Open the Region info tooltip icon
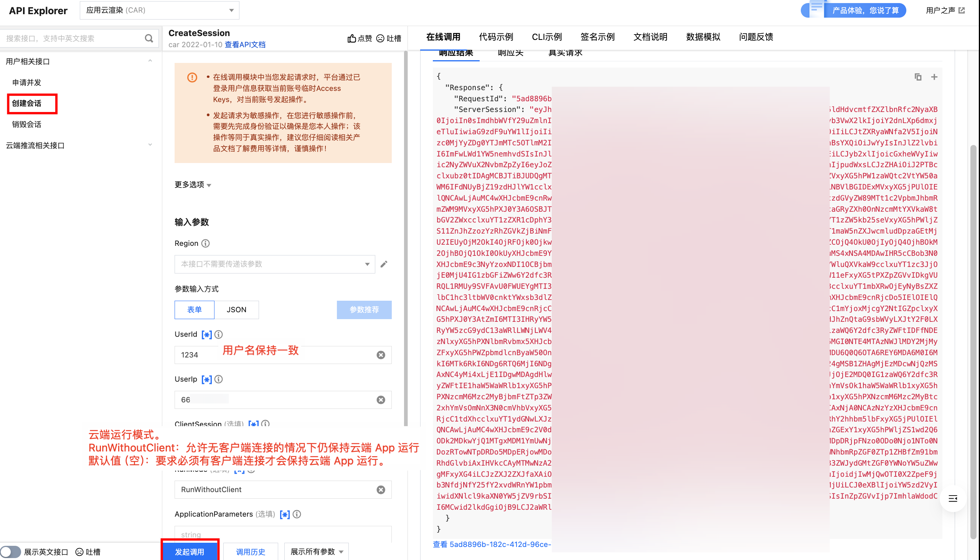 205,243
